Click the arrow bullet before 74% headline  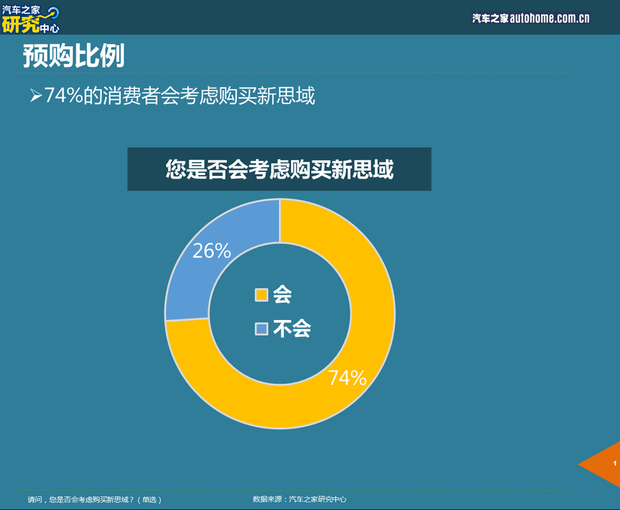[x=35, y=96]
